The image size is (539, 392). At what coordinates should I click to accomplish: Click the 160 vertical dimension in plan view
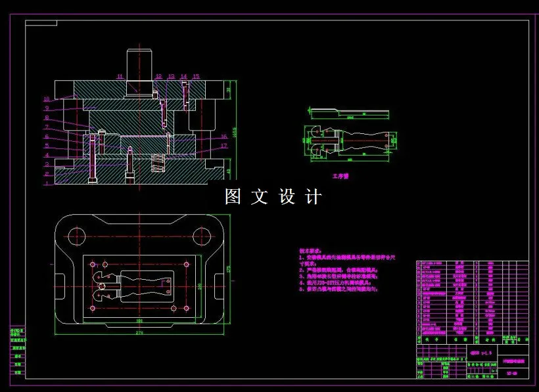[x=199, y=286]
